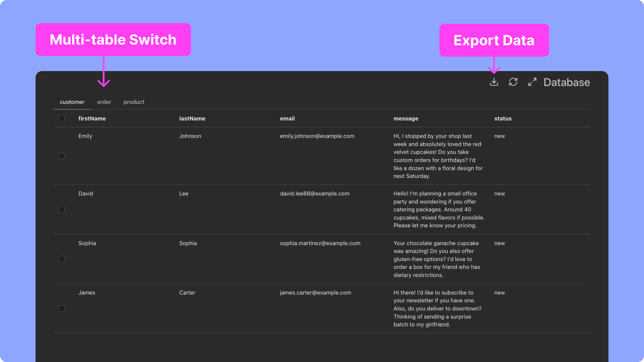Switch to the customer table tab
The height and width of the screenshot is (362, 644).
72,102
